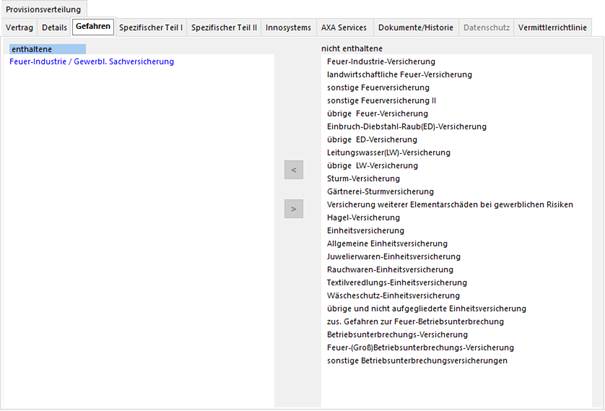Select Leitungswasser(LW)-Versicherung

pos(389,152)
